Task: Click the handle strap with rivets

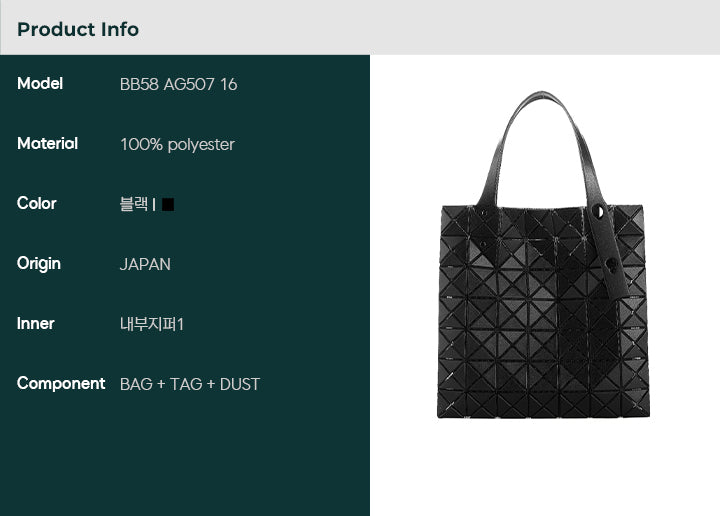Action: point(608,250)
